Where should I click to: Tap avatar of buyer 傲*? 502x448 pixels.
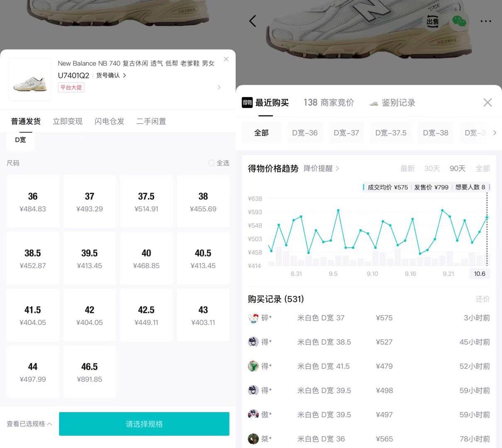(x=253, y=414)
